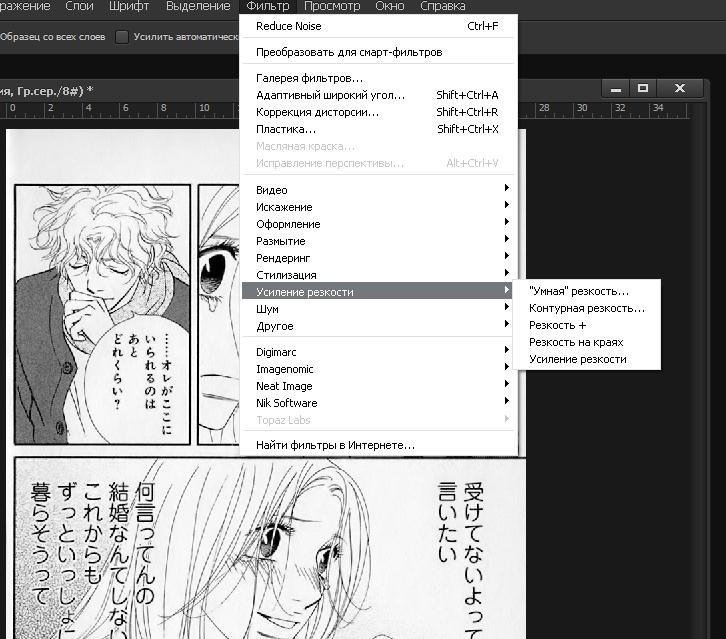The width and height of the screenshot is (726, 639).
Task: Open Коррекция дисторсии filter
Action: pos(377,112)
